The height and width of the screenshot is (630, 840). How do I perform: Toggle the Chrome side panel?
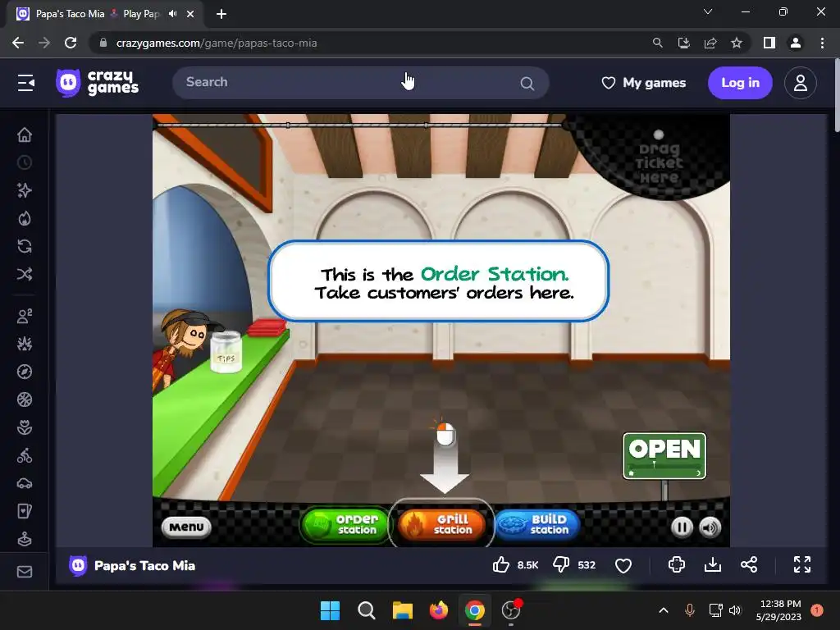(769, 43)
